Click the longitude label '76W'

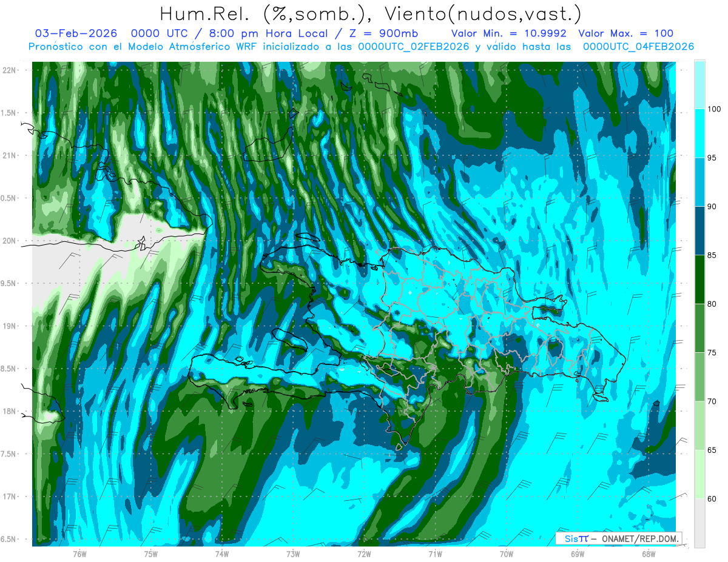point(79,554)
